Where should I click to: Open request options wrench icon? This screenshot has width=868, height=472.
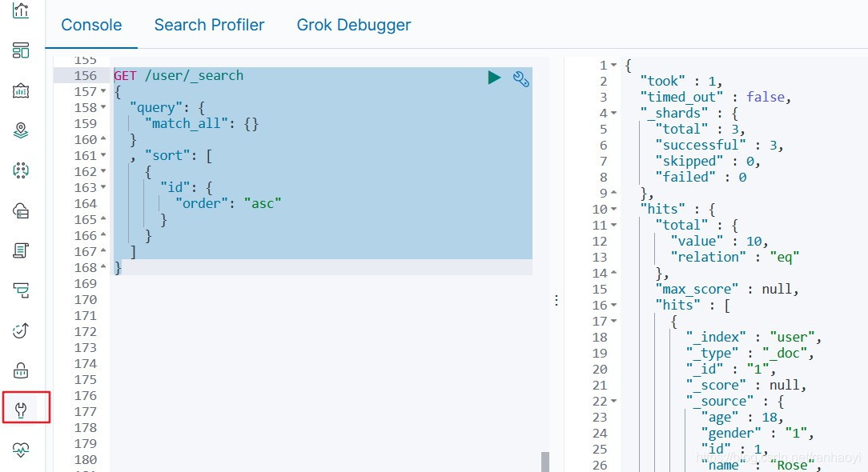(521, 79)
